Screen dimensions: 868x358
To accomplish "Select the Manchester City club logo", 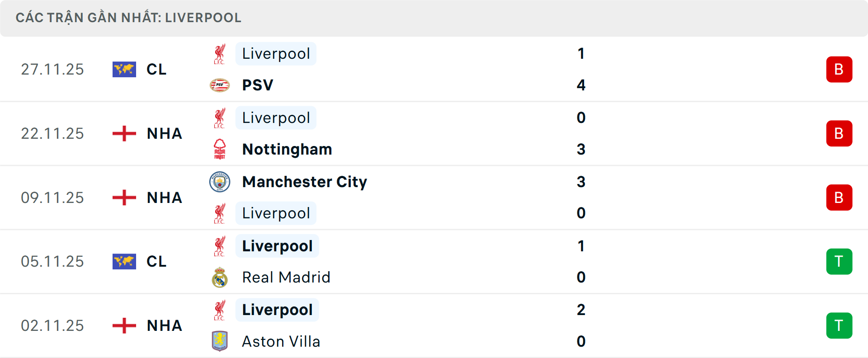I will tap(220, 182).
